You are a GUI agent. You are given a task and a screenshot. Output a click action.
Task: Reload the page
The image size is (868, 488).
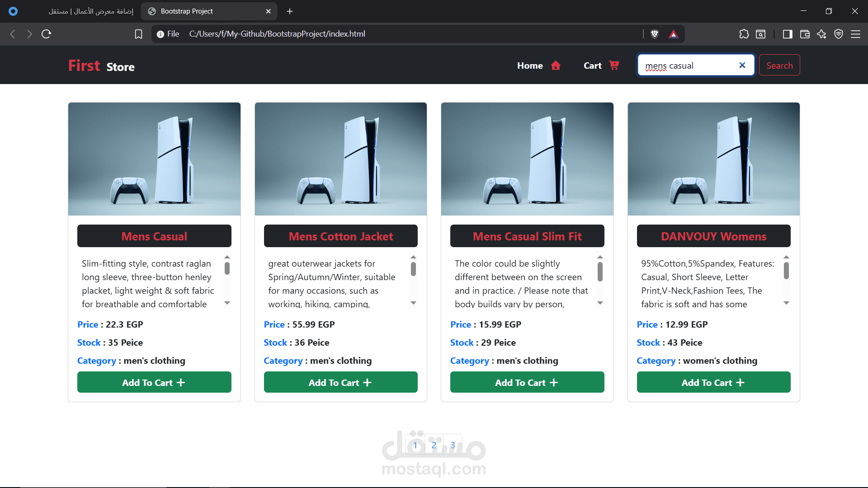coord(46,34)
